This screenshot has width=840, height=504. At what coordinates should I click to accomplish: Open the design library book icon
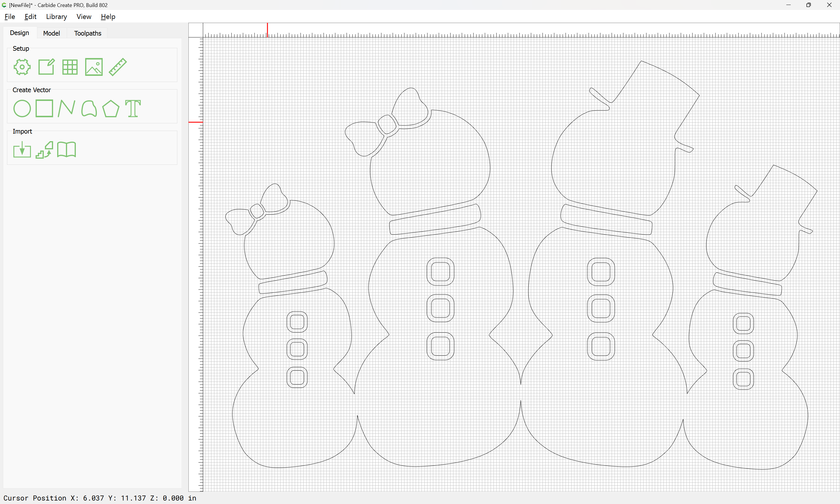[66, 149]
